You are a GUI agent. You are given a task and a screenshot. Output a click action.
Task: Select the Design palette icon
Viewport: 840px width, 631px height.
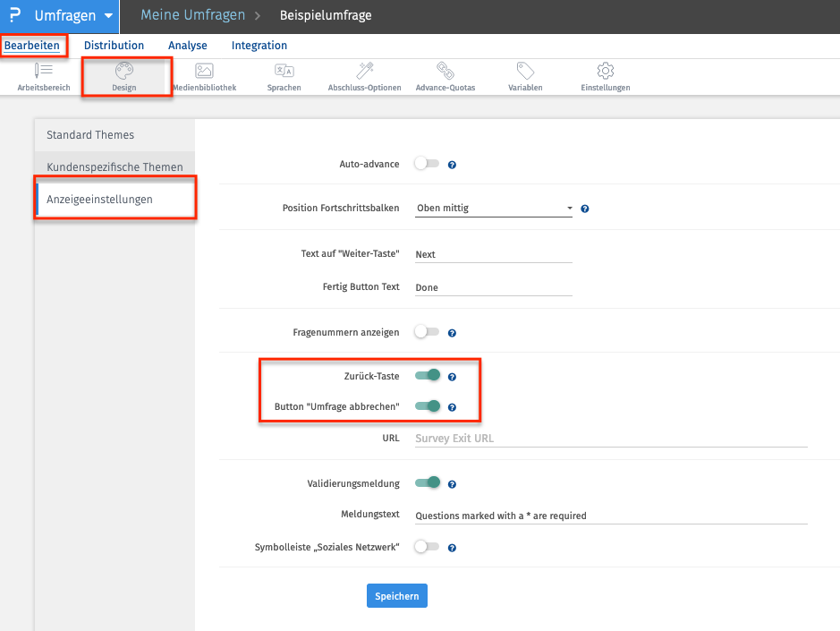click(x=124, y=76)
